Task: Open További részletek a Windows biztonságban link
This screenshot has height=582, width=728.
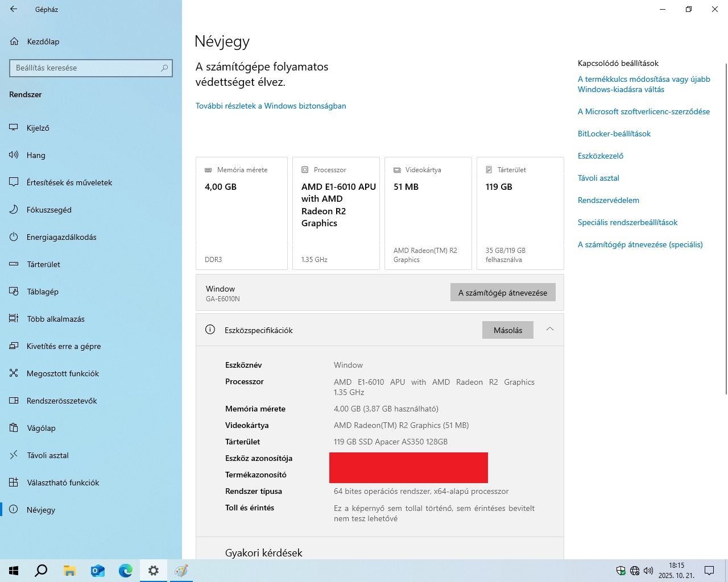Action: point(271,106)
